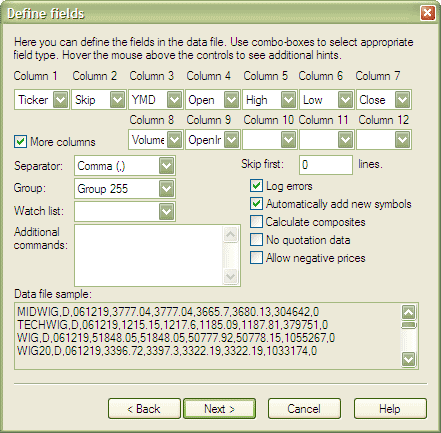Open the Column 1 Ticker dropdown
Viewport: 441px width, 433px height.
pyautogui.click(x=61, y=99)
